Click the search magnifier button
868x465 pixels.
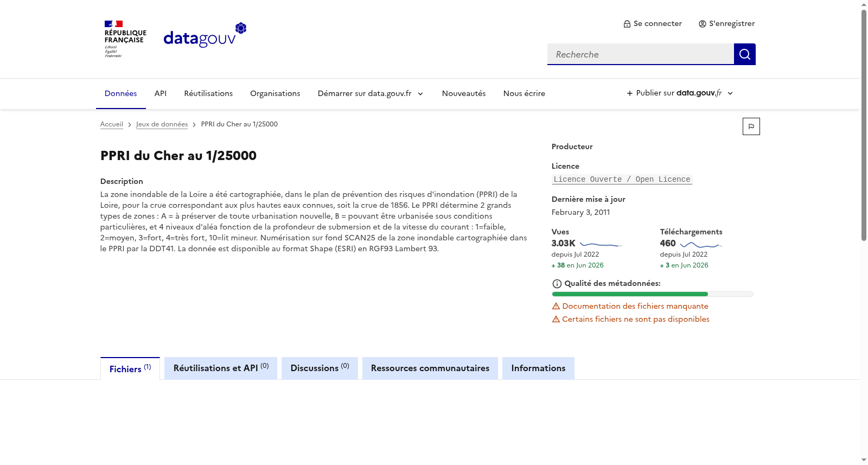(x=744, y=54)
